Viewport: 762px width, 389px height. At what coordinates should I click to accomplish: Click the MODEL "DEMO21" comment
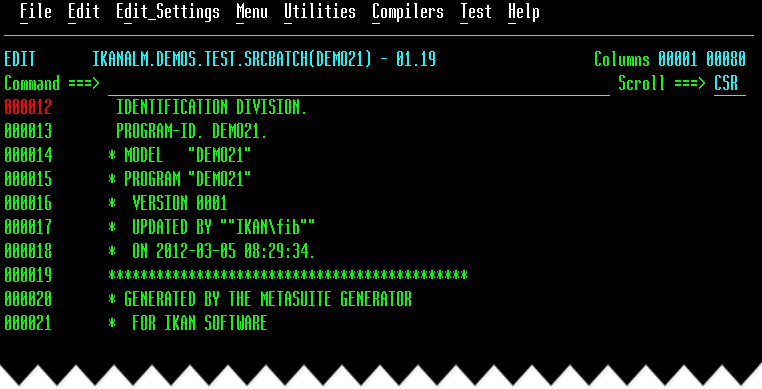click(x=180, y=156)
